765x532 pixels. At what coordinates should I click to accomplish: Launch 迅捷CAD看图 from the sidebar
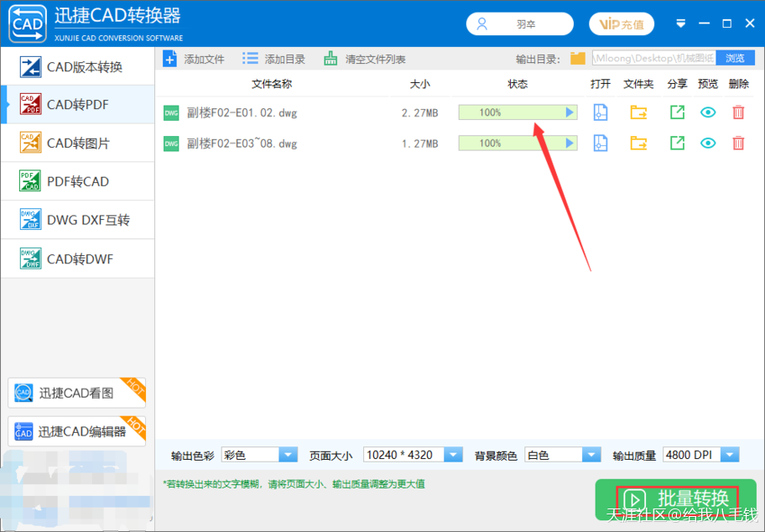[76, 392]
